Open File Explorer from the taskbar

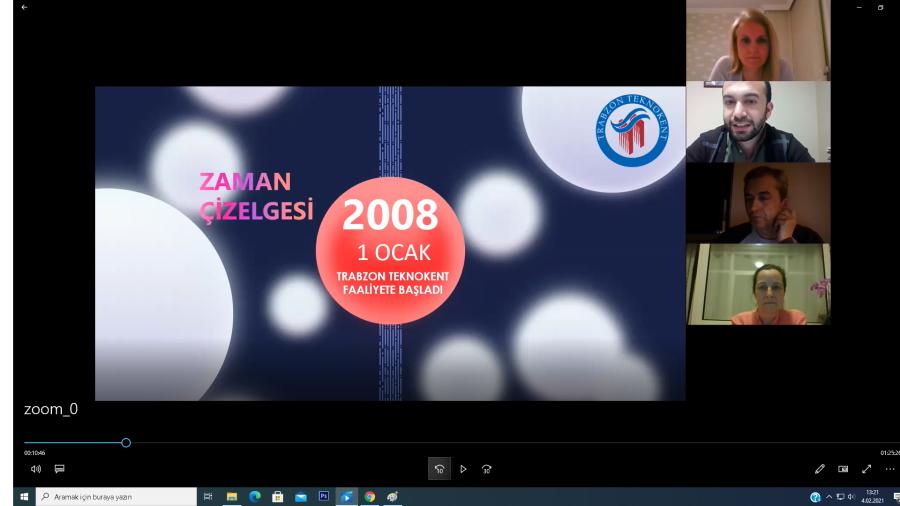pyautogui.click(x=232, y=496)
